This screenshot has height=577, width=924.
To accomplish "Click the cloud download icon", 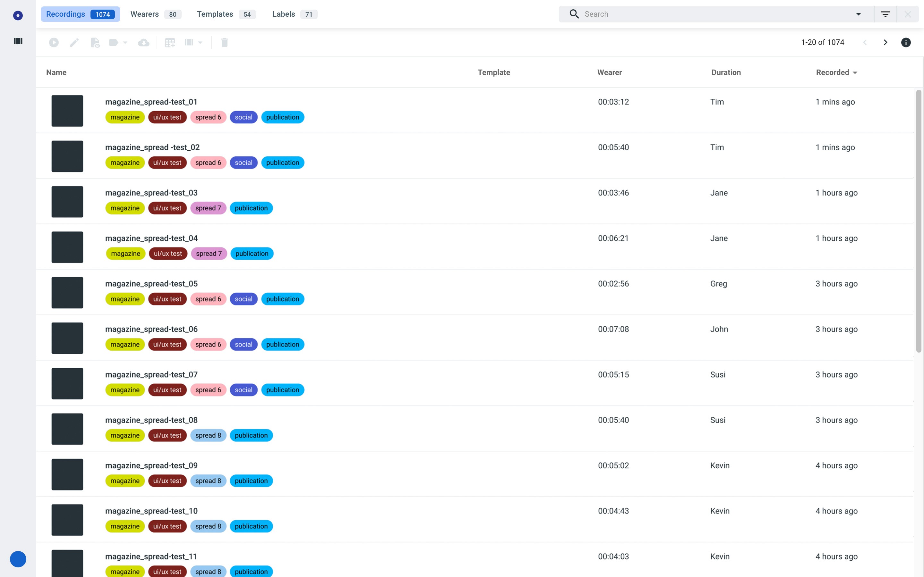I will click(x=143, y=42).
